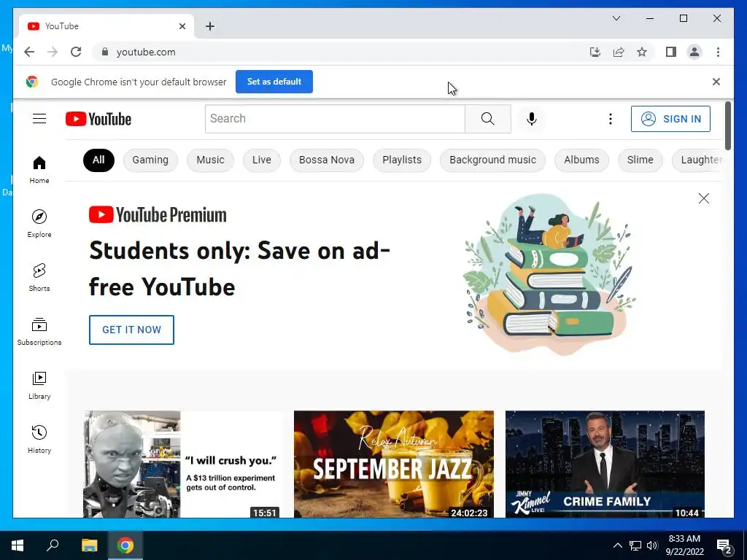This screenshot has height=560, width=747.
Task: Select the Laughter filter chip
Action: click(697, 160)
